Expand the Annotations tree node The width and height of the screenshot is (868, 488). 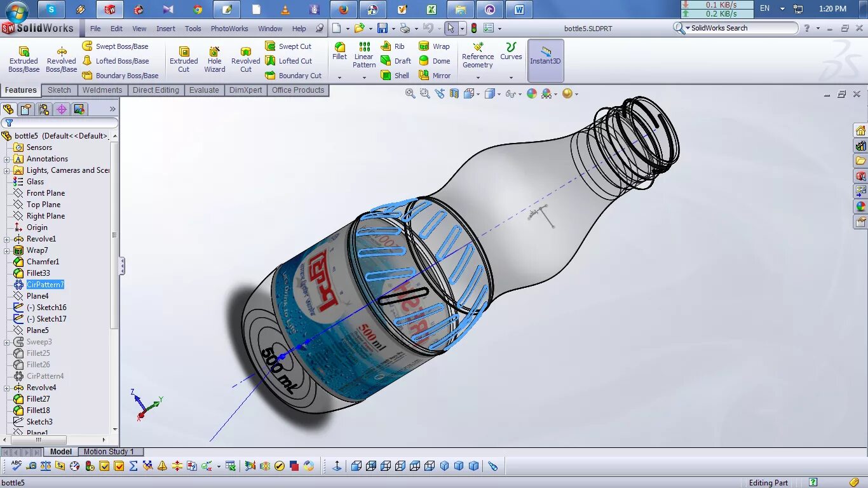(7, 159)
